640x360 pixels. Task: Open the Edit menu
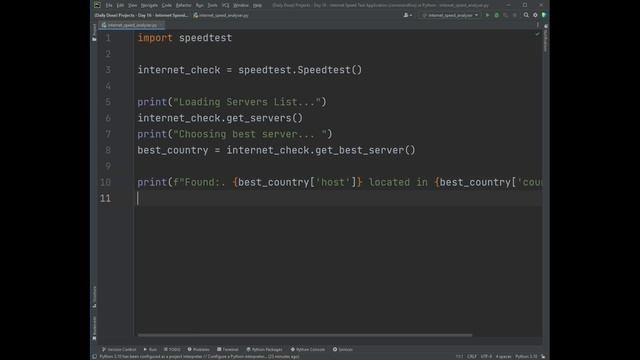coord(120,5)
